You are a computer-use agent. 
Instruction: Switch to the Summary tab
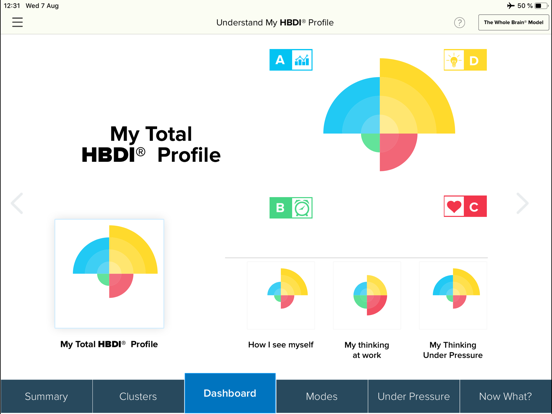(x=46, y=396)
